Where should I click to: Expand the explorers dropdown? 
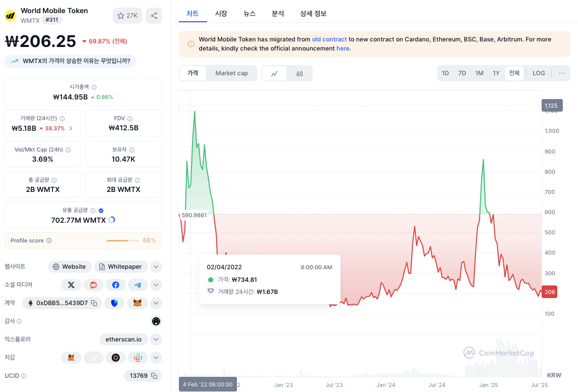coord(156,339)
